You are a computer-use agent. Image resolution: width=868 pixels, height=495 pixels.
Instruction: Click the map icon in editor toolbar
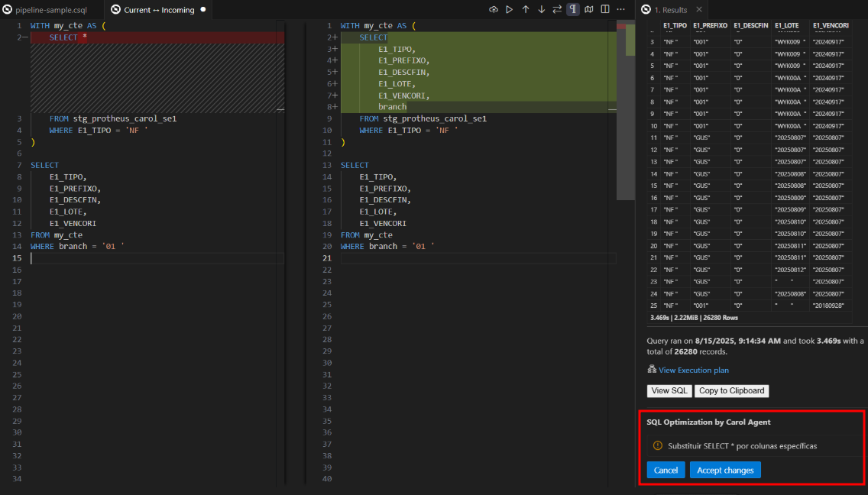pos(589,9)
